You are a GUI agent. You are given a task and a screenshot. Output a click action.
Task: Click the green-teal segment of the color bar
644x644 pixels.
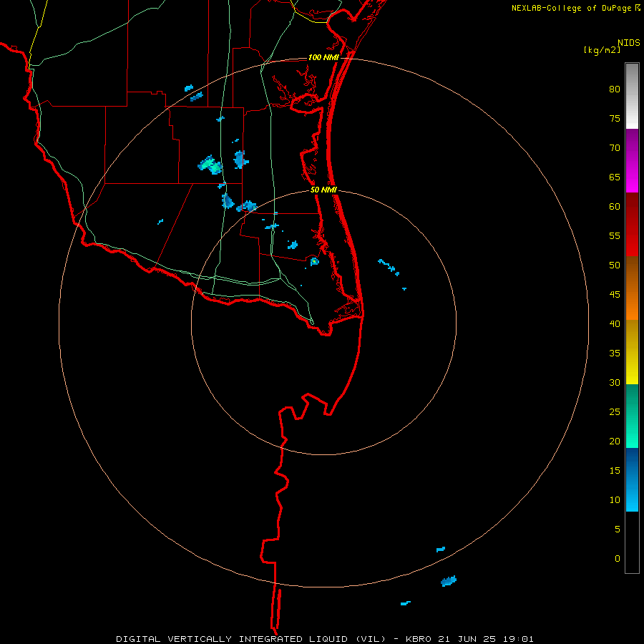632,416
